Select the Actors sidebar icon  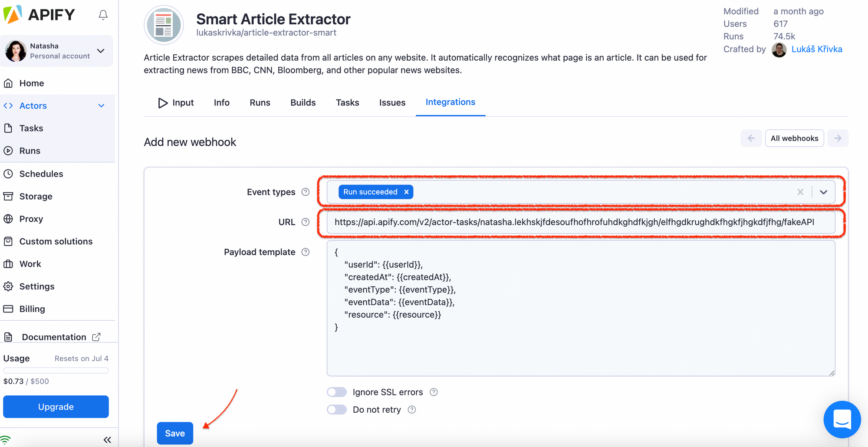[x=8, y=105]
